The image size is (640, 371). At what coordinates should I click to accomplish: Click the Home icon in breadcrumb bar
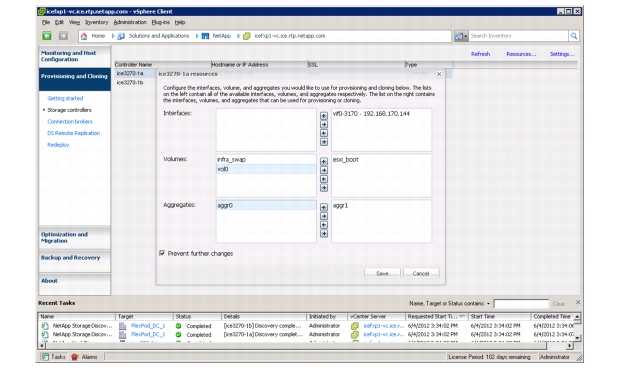point(84,36)
